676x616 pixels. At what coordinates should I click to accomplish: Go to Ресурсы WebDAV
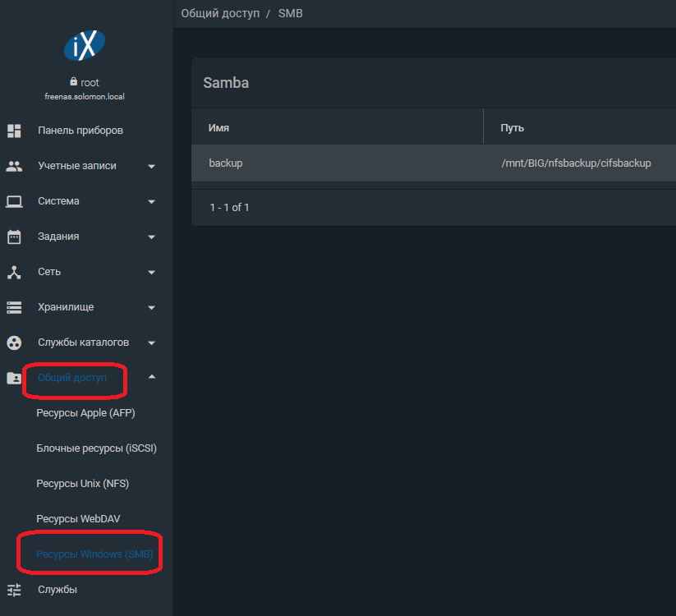[x=79, y=519]
